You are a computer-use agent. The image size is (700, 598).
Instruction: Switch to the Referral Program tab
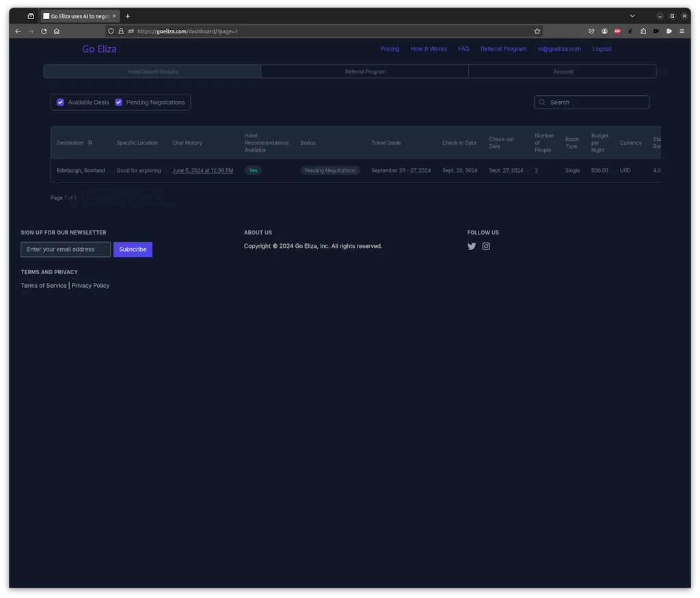coord(365,72)
